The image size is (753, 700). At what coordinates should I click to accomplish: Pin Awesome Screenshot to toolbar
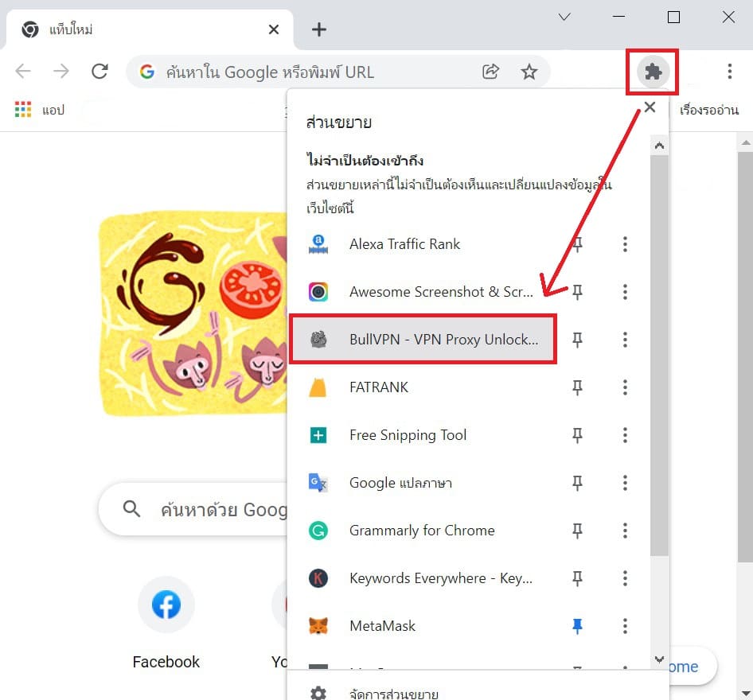coord(577,292)
